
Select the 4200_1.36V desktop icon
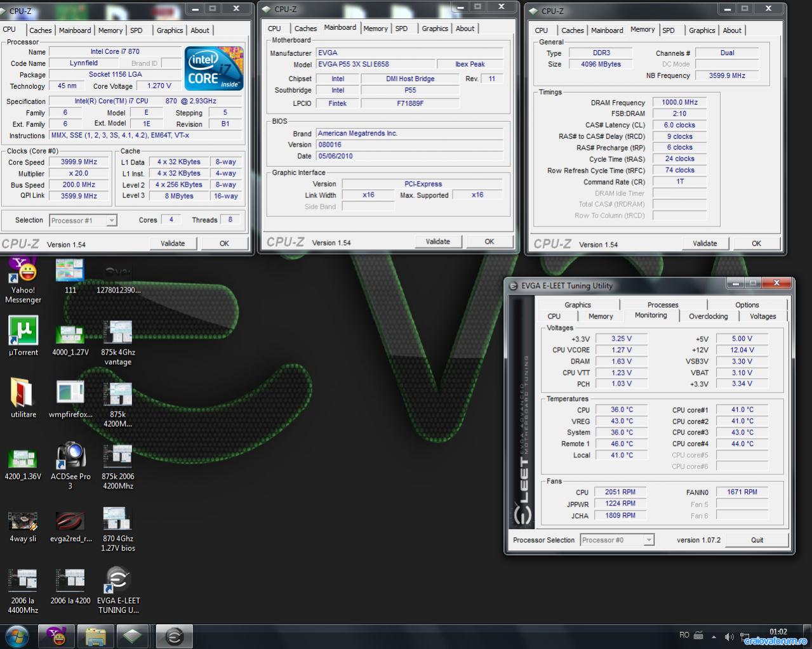pyautogui.click(x=23, y=464)
